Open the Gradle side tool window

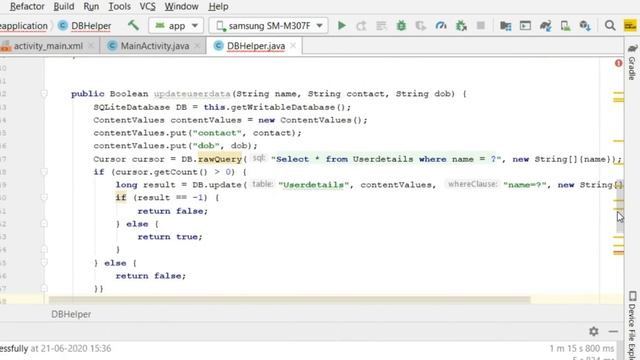pos(632,62)
